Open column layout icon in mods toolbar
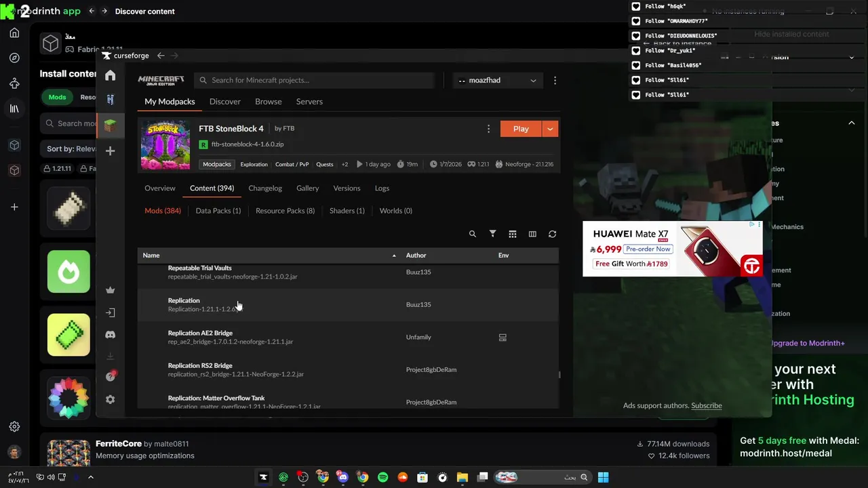This screenshot has height=488, width=868. tap(532, 234)
